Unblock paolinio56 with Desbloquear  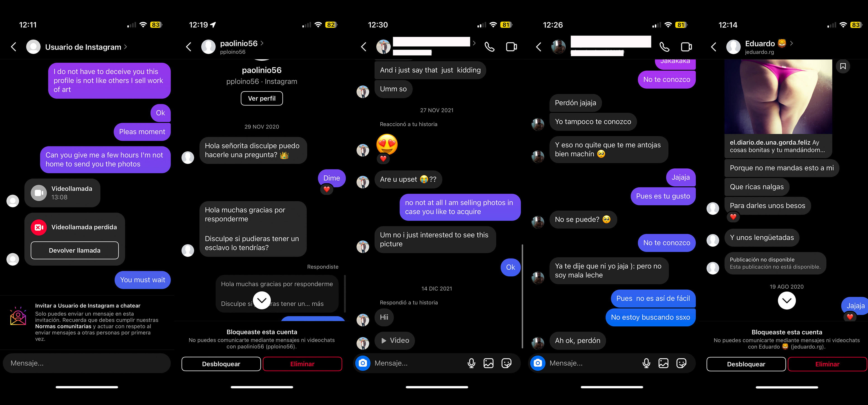[221, 364]
